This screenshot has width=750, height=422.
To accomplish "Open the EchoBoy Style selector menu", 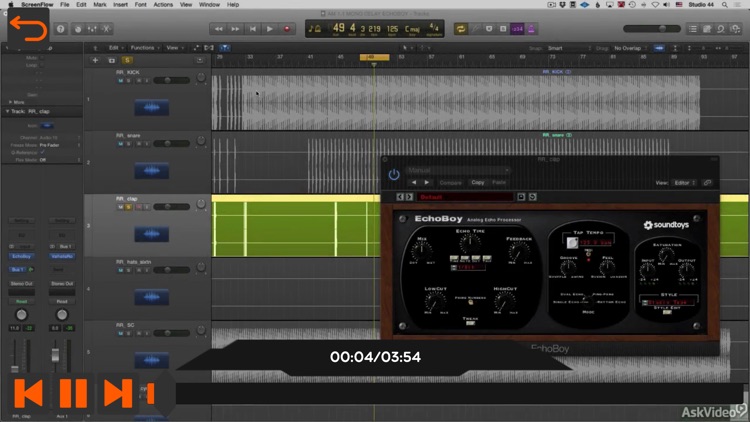I will (x=668, y=302).
